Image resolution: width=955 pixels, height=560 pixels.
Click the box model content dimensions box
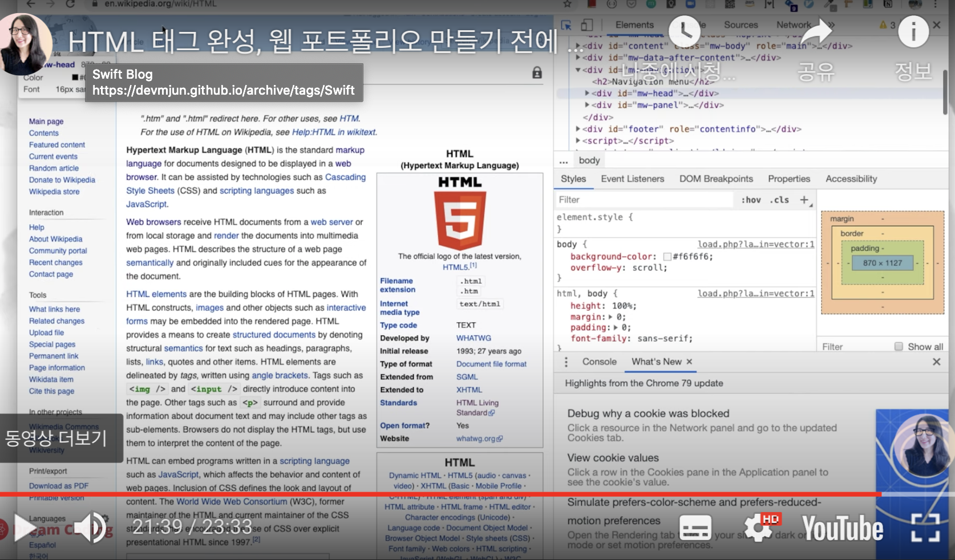point(883,263)
